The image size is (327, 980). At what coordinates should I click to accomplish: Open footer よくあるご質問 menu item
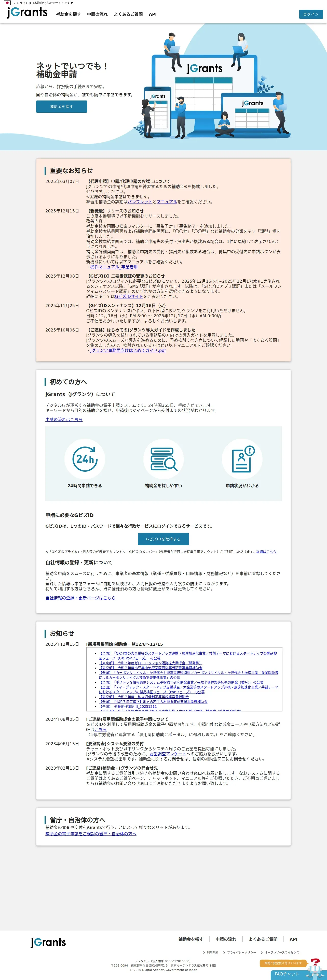tap(263, 939)
